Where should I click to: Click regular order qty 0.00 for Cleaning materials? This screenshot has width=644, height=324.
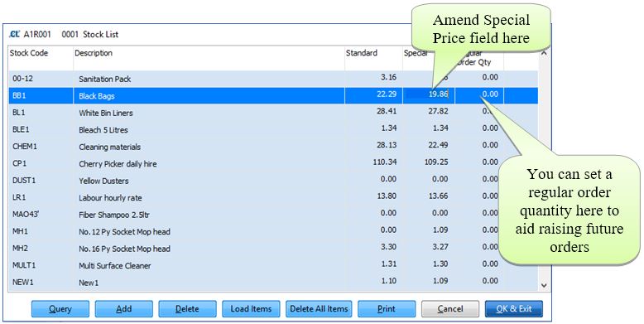(490, 145)
